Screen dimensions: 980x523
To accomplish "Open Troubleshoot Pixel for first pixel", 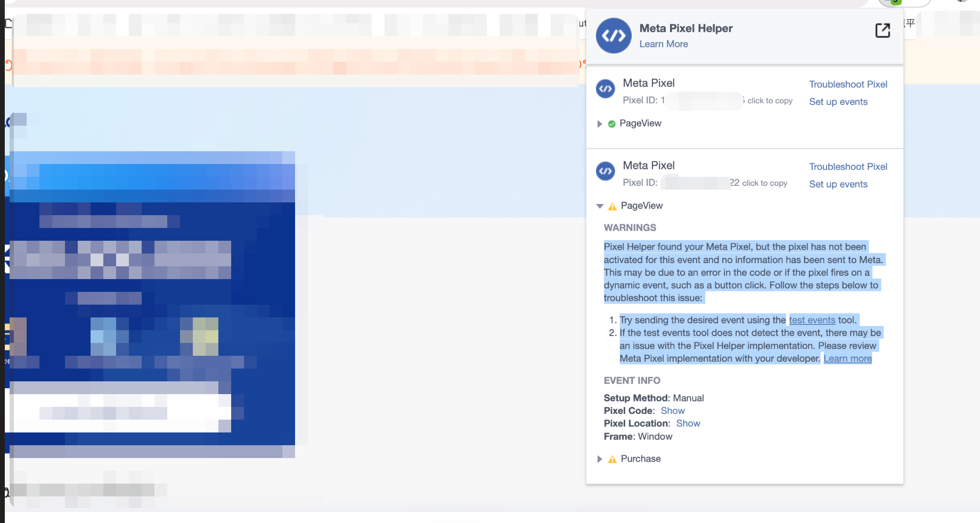I will [x=848, y=84].
